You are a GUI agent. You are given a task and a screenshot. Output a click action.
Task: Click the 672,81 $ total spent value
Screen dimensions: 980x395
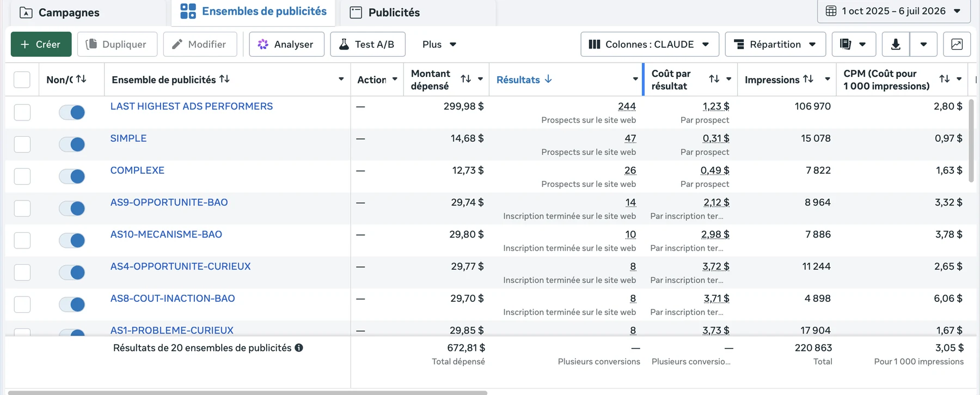point(465,348)
